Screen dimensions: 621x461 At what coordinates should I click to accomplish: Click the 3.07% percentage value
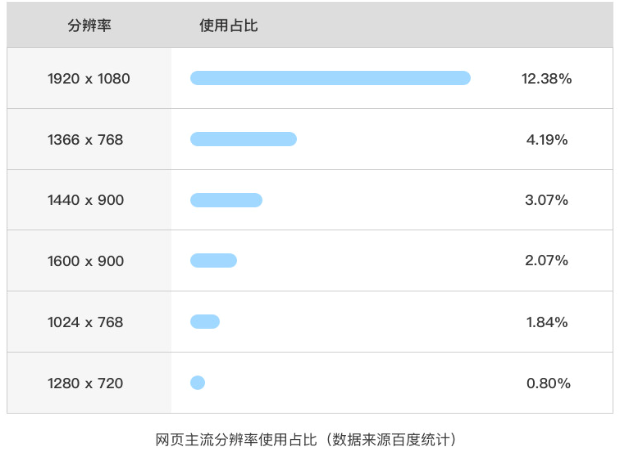point(547,200)
